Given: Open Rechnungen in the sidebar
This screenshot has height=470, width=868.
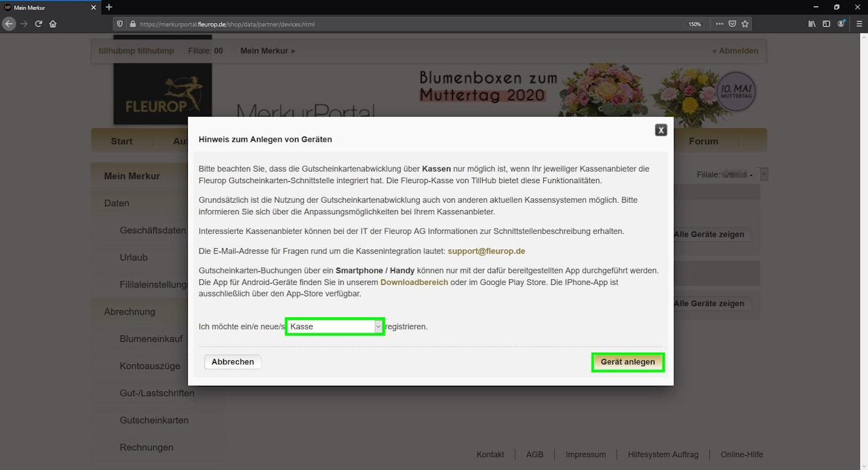Looking at the screenshot, I should tap(146, 448).
